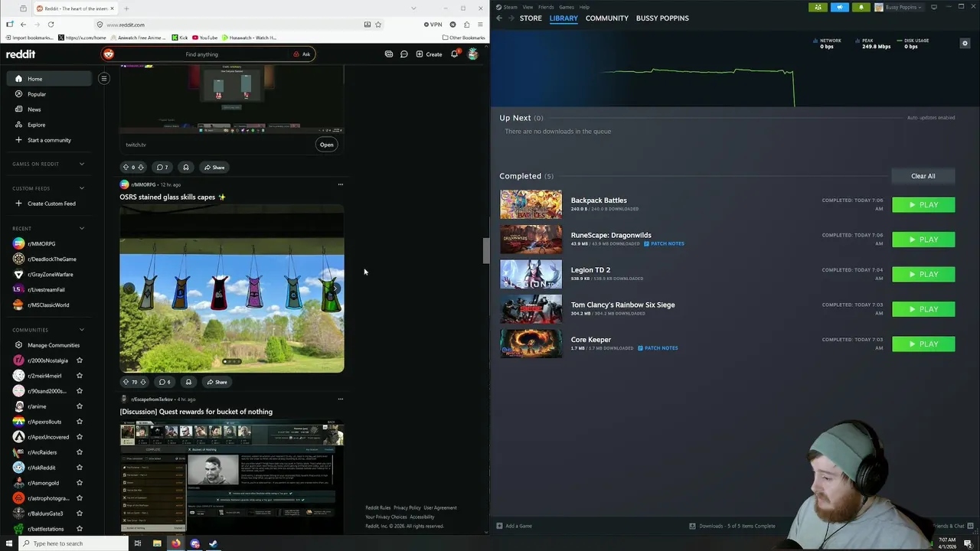
Task: Play Backpack Battles
Action: (x=923, y=205)
